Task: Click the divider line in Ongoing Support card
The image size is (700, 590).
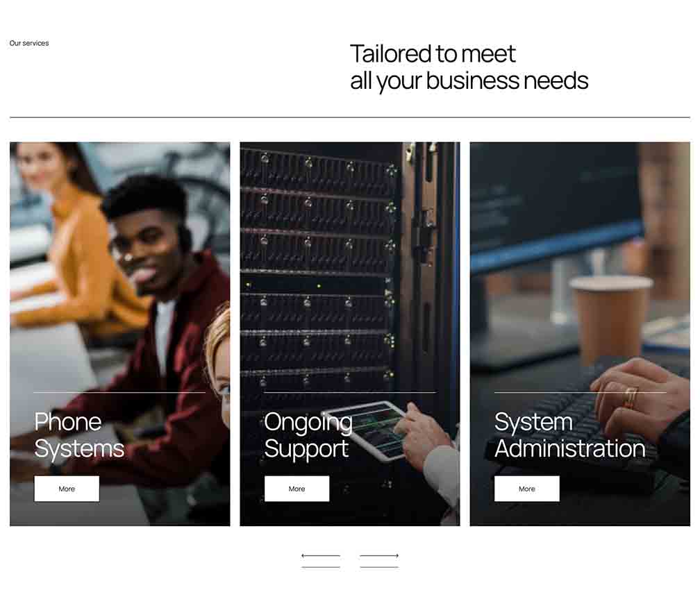Action: click(x=350, y=393)
